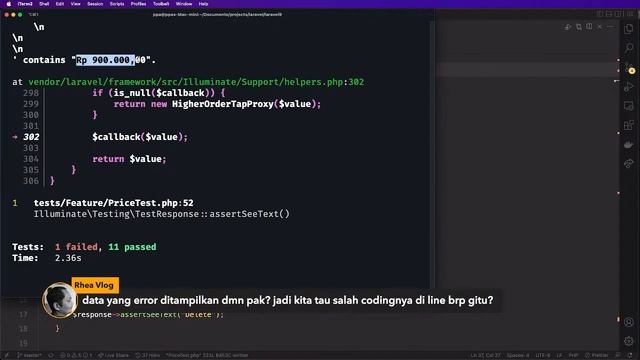Image resolution: width=640 pixels, height=360 pixels.
Task: Toggle VS Code secondary sidebar layout icon
Action: click(619, 14)
